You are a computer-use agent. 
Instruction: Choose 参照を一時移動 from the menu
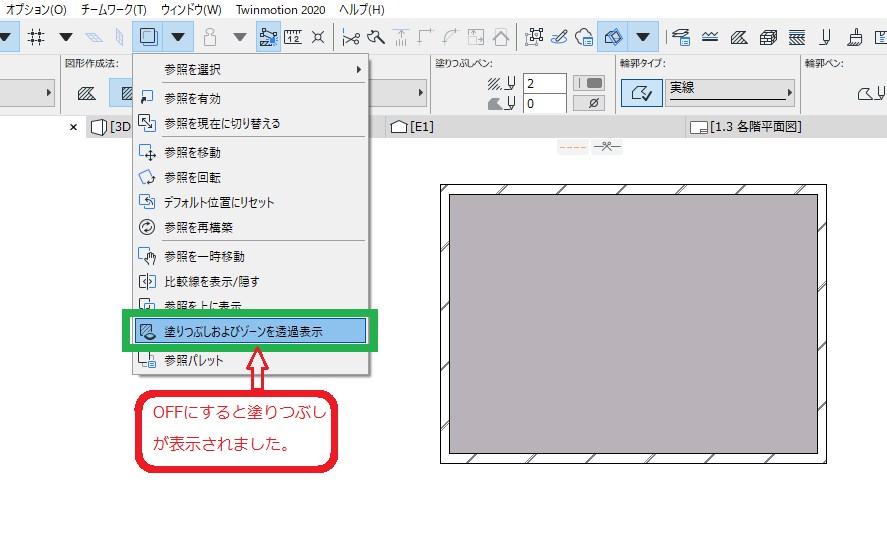pyautogui.click(x=251, y=257)
